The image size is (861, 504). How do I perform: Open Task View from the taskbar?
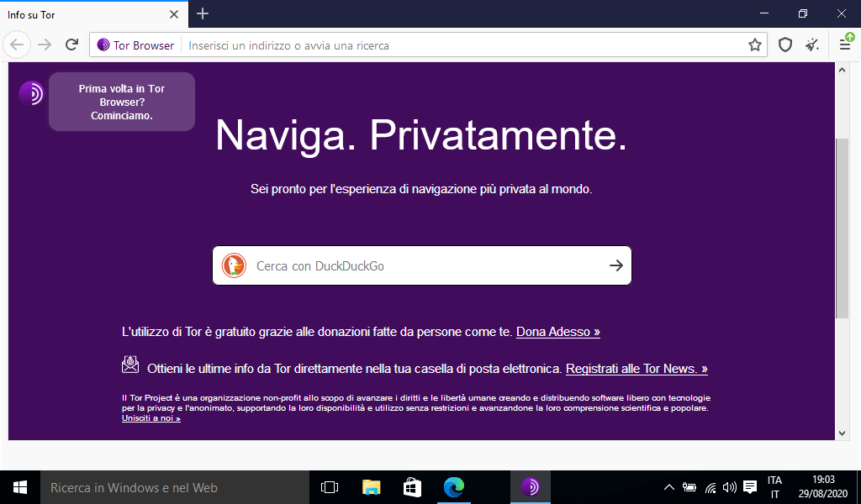click(330, 487)
